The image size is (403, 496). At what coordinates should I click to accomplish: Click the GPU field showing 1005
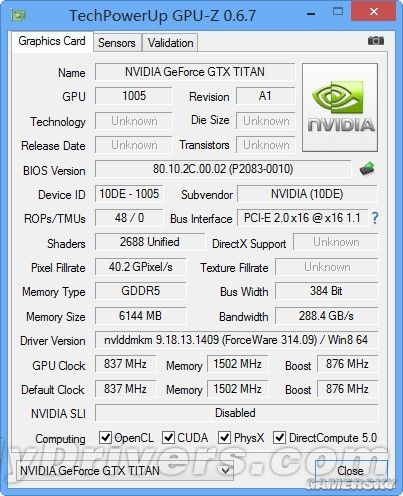click(x=134, y=96)
